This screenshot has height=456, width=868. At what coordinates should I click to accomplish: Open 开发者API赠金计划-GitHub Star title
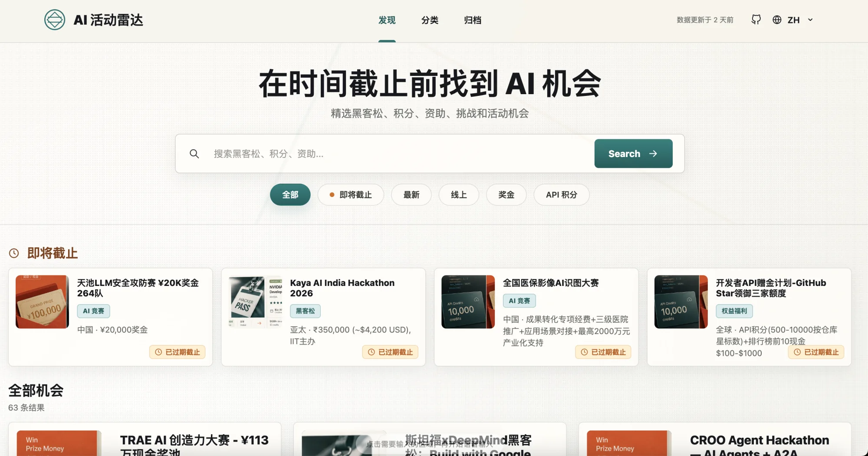771,288
